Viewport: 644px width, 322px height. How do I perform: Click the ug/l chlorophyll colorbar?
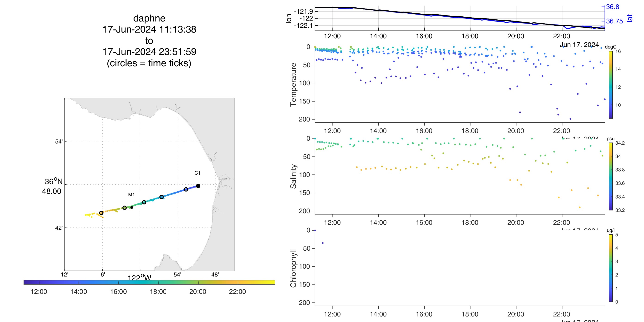pos(611,268)
